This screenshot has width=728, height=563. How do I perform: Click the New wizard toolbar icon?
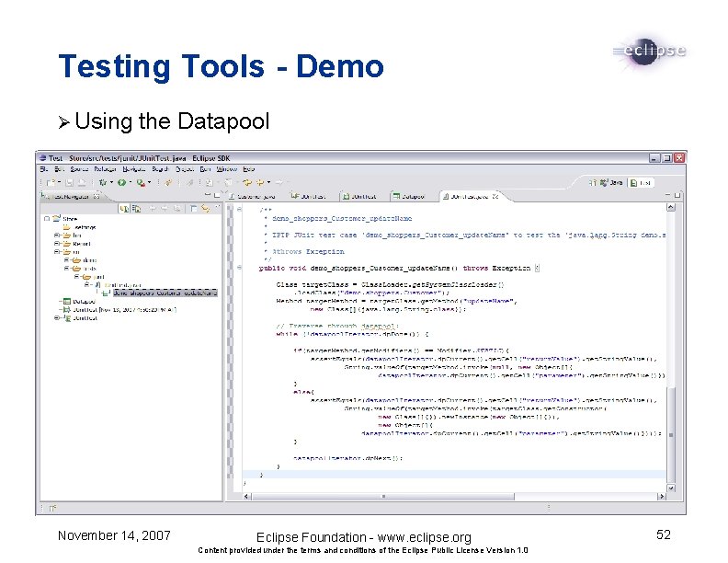[x=51, y=182]
